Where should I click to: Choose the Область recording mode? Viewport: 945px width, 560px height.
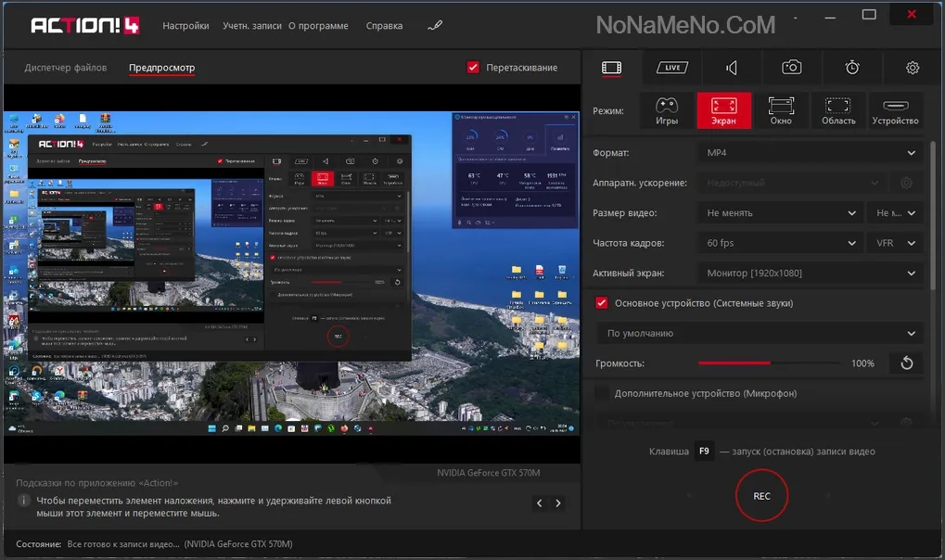tap(838, 110)
